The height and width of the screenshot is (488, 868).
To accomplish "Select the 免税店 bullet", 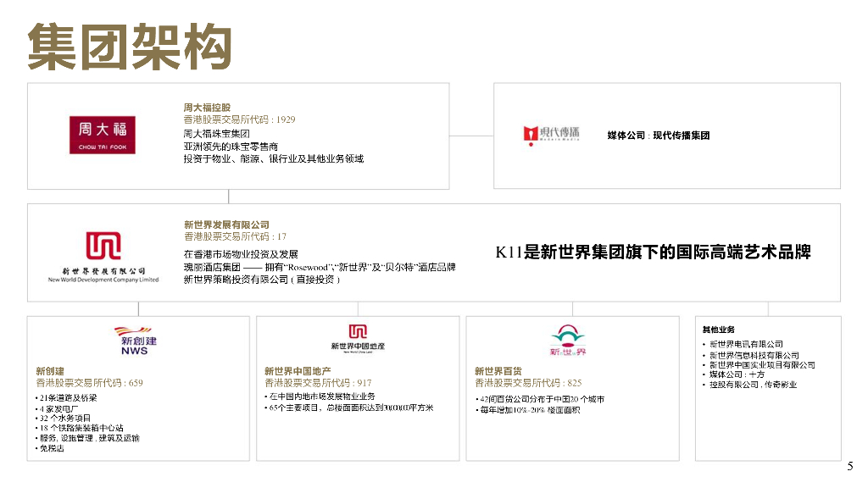I will coord(50,448).
